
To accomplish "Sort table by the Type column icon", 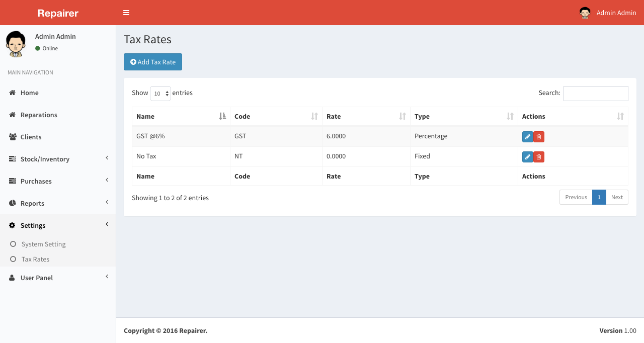I will pos(510,116).
